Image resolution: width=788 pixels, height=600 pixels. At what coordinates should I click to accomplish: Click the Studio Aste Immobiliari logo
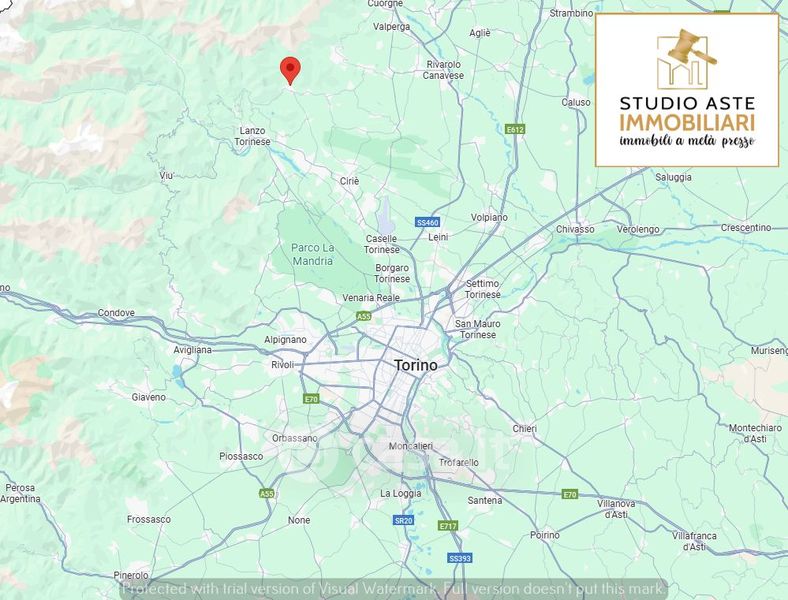687,90
